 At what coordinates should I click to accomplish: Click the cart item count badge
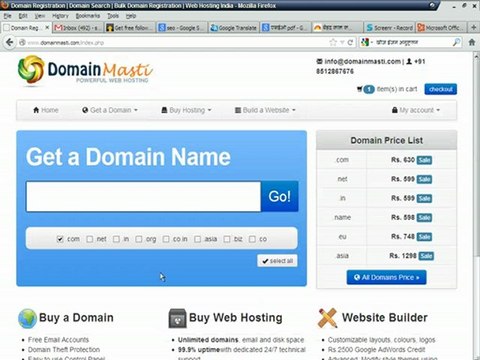[369, 89]
